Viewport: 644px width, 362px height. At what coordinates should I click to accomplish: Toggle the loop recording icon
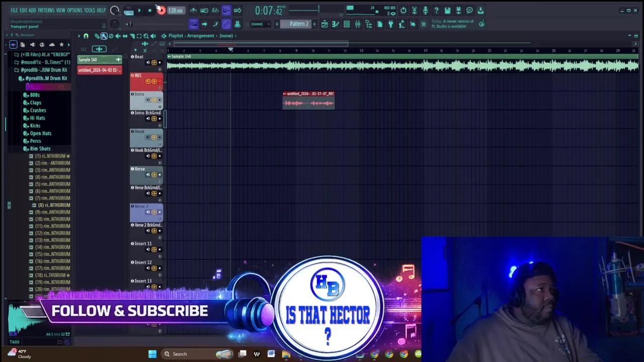(x=237, y=10)
